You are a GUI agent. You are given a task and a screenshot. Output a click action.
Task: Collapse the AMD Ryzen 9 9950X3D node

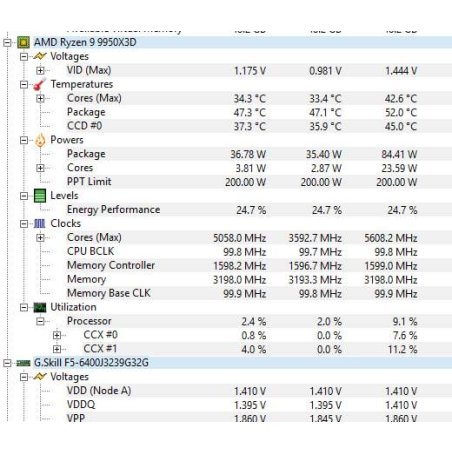point(7,43)
